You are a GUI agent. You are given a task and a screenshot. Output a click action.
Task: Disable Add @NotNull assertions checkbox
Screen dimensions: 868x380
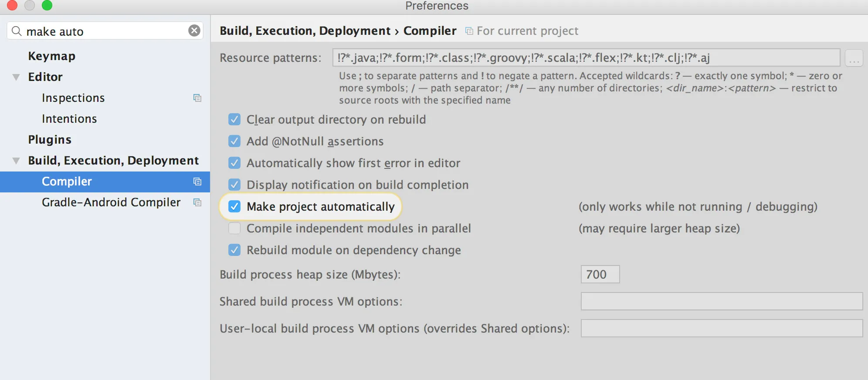coord(234,141)
